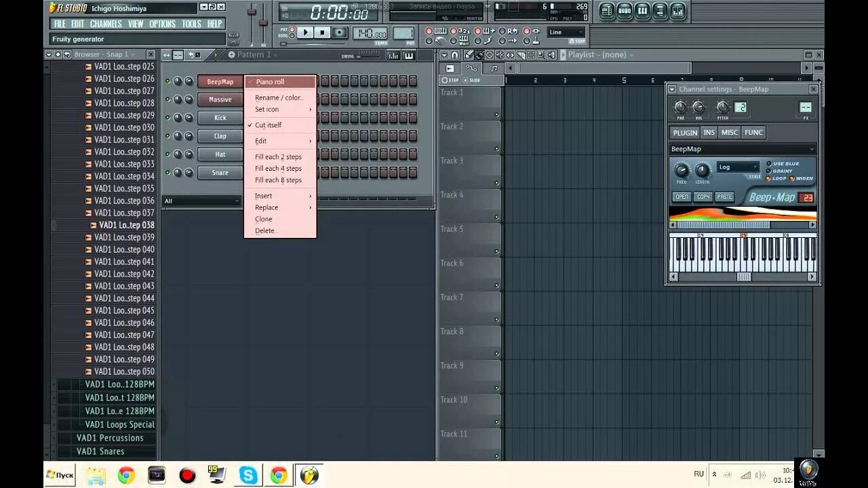Image resolution: width=868 pixels, height=488 pixels.
Task: Toggle the Massive channel mute LED
Action: point(167,100)
